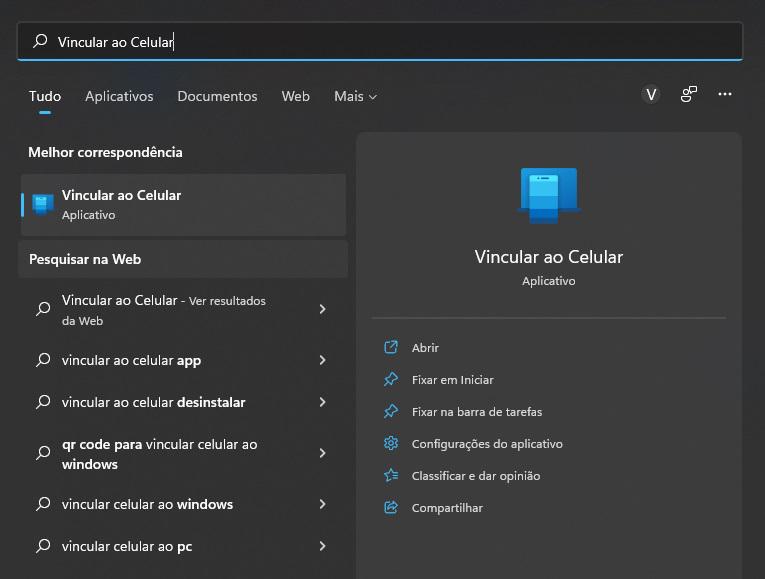Expand arrow for 'qr code para vincular' suggestion
The width and height of the screenshot is (765, 579).
point(322,453)
